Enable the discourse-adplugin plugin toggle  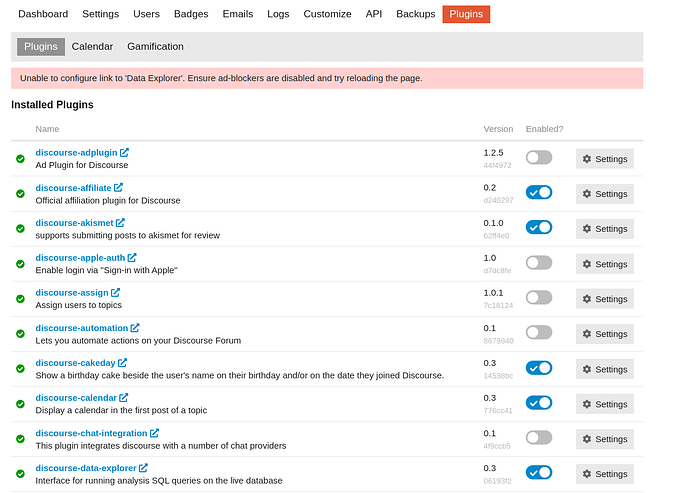tap(539, 158)
